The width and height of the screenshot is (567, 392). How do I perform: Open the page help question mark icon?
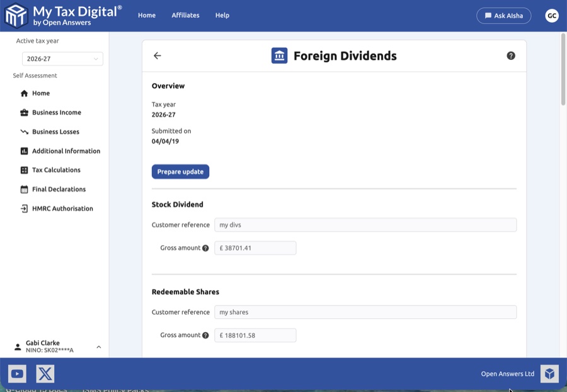click(510, 55)
